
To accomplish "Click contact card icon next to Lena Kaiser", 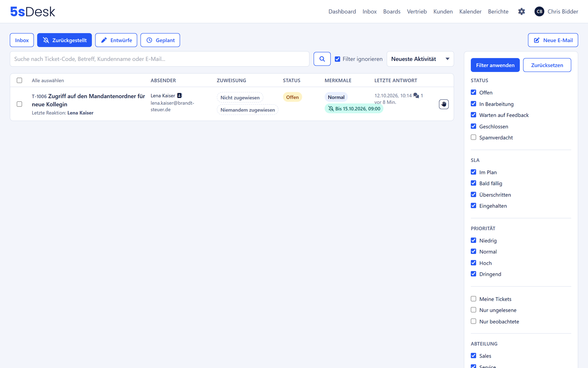I will point(179,96).
